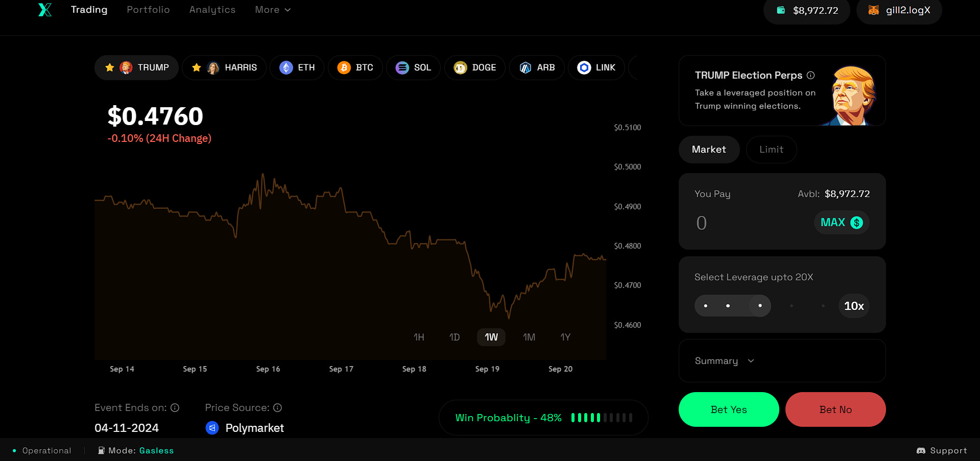980x461 pixels.
Task: Click the star icon on TRUMP chip
Action: 109,67
